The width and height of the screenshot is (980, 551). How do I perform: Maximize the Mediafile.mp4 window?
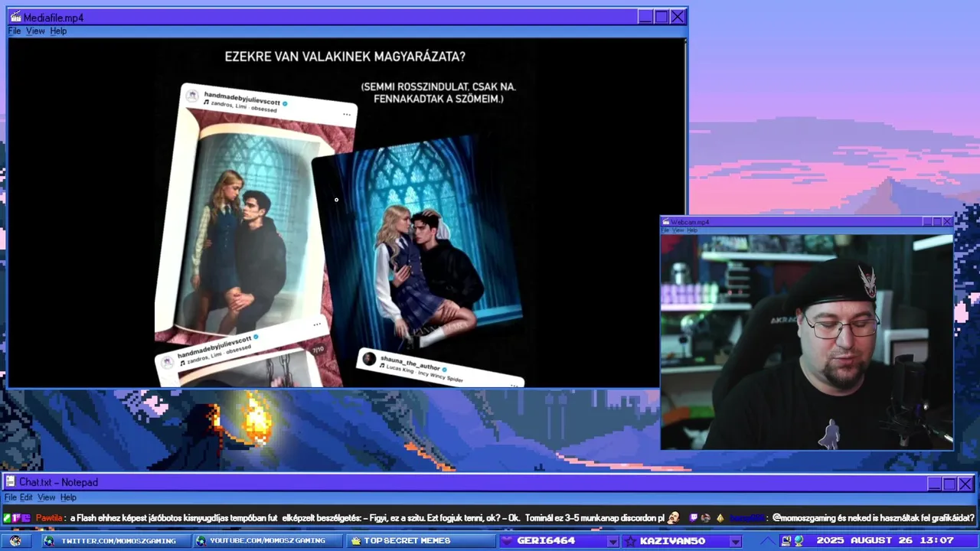point(661,17)
